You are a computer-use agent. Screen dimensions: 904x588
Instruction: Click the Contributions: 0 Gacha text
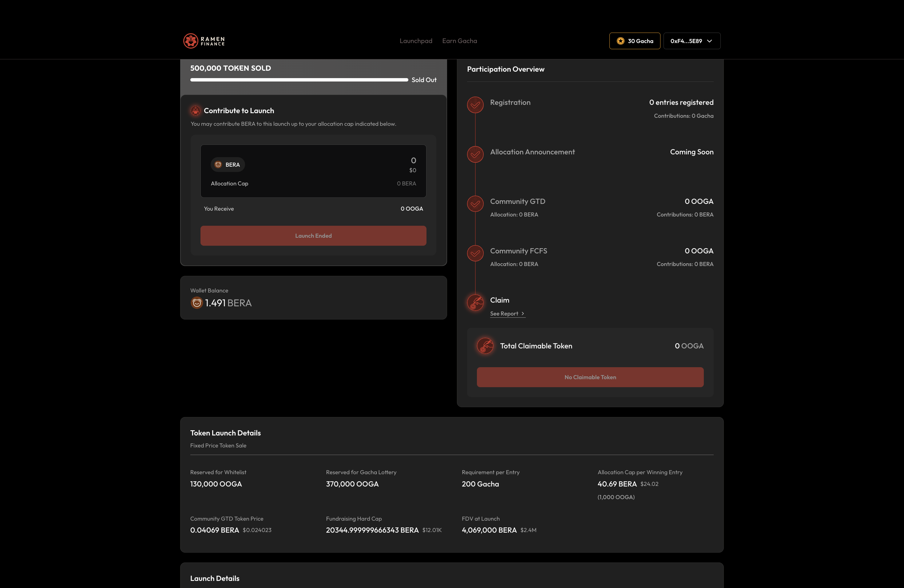683,116
